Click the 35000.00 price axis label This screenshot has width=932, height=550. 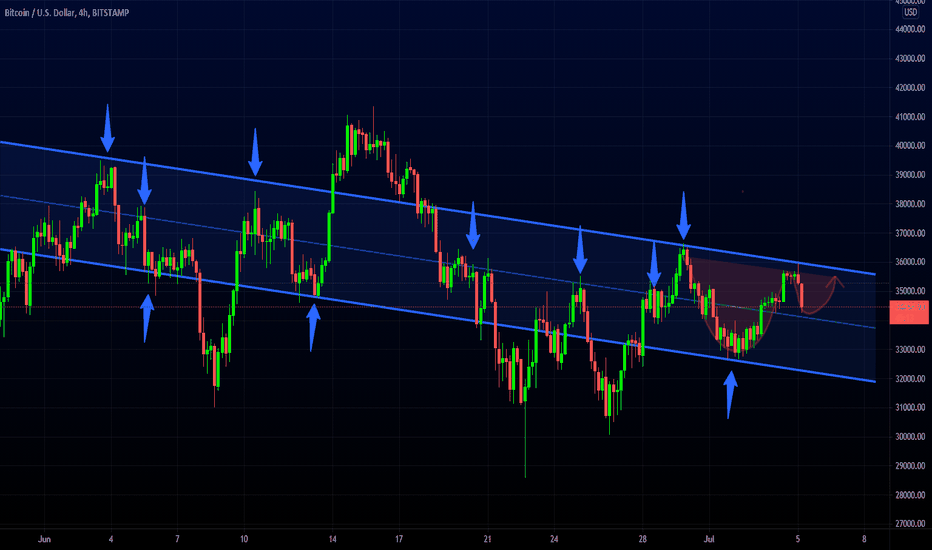click(910, 291)
